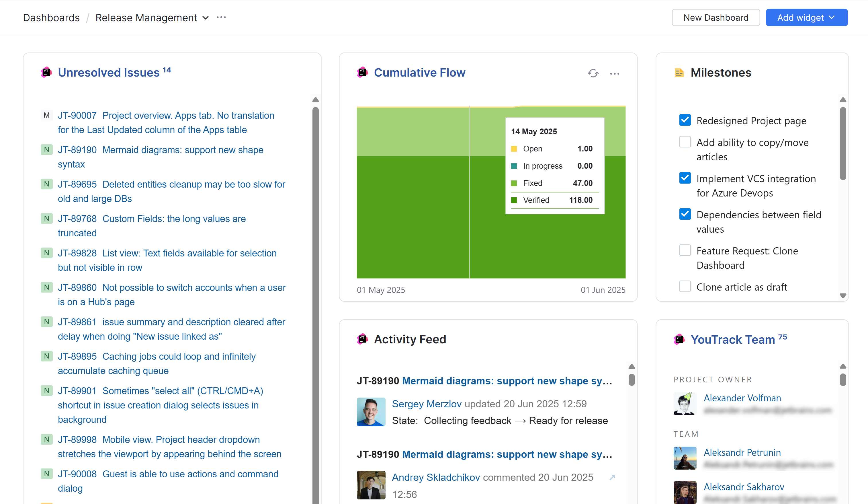Click the Milestones document icon
The image size is (868, 504).
click(x=679, y=72)
